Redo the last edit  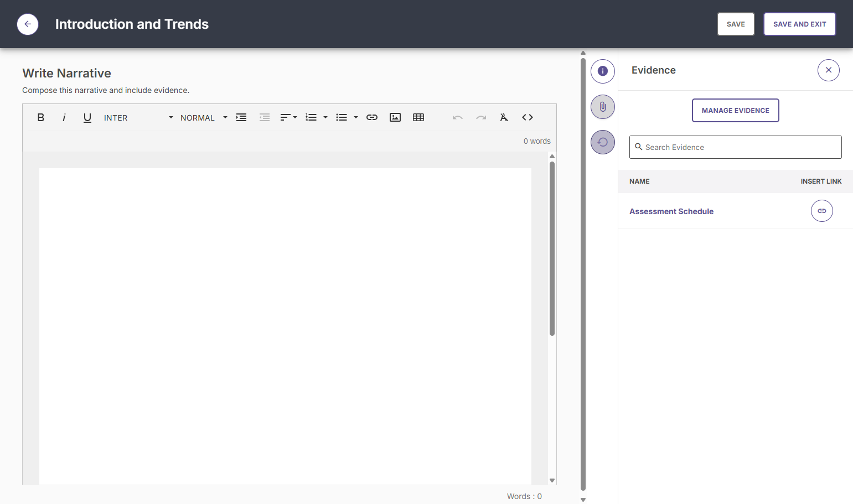[481, 117]
